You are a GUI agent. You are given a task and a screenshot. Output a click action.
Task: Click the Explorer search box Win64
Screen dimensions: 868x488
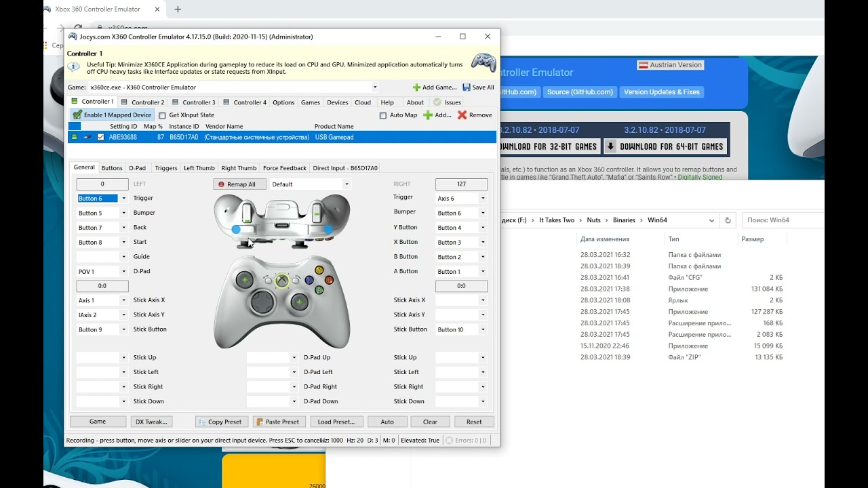(x=783, y=220)
